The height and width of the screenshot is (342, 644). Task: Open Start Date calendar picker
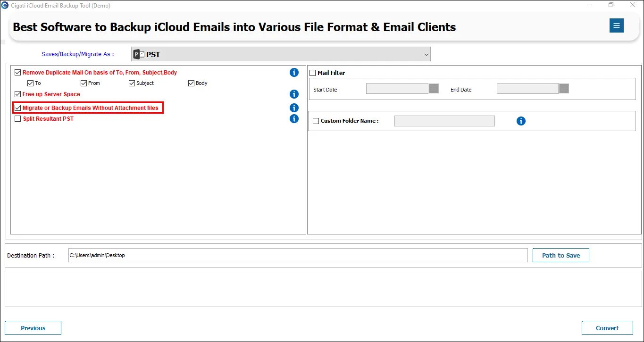pos(434,88)
